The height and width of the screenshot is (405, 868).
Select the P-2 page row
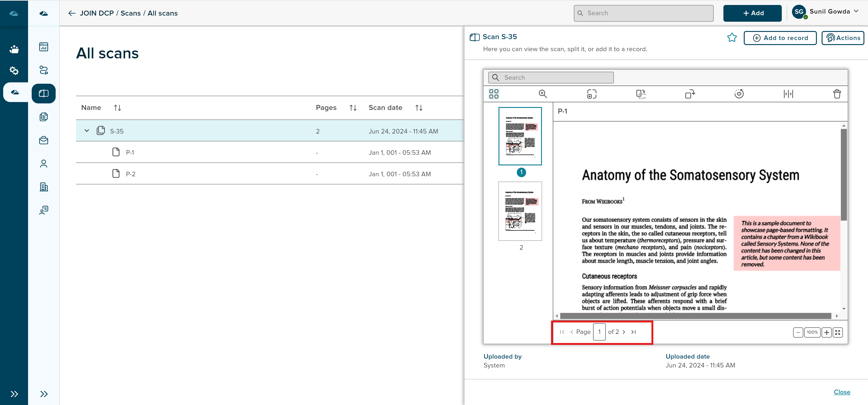point(131,174)
